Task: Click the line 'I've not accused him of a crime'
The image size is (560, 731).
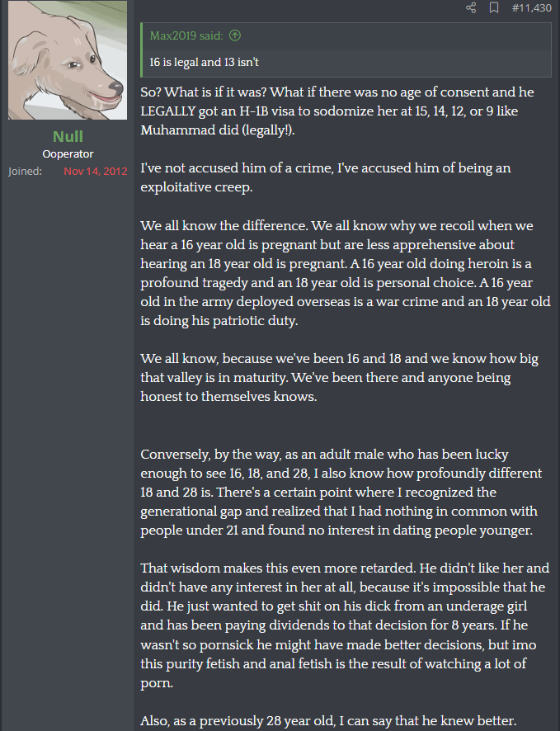Action: coord(326,177)
